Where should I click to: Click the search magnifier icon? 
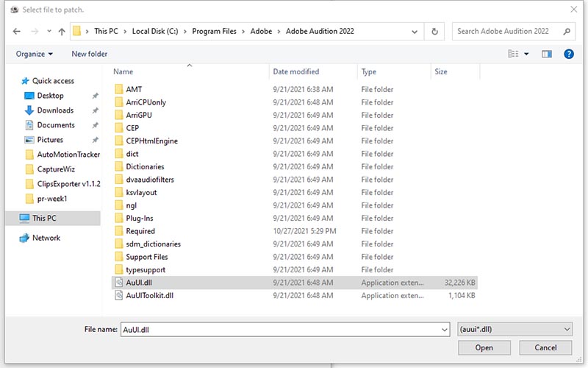[567, 32]
